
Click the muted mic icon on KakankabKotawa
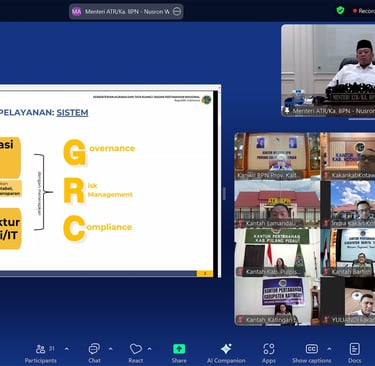pos(326,175)
